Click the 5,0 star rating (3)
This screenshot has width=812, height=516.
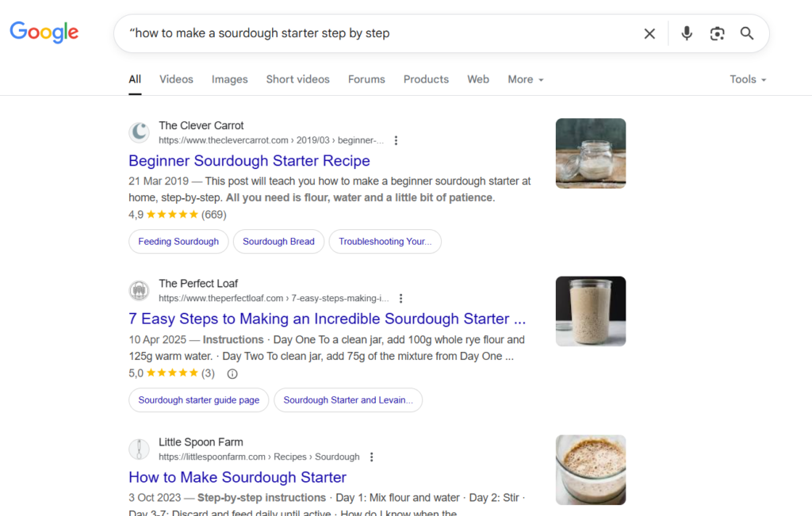point(171,373)
